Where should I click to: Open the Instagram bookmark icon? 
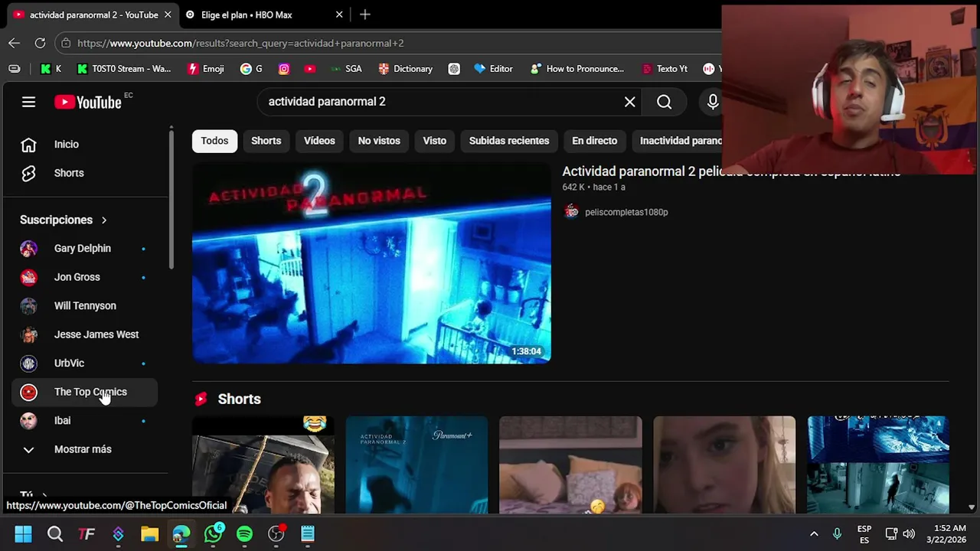[x=284, y=69]
